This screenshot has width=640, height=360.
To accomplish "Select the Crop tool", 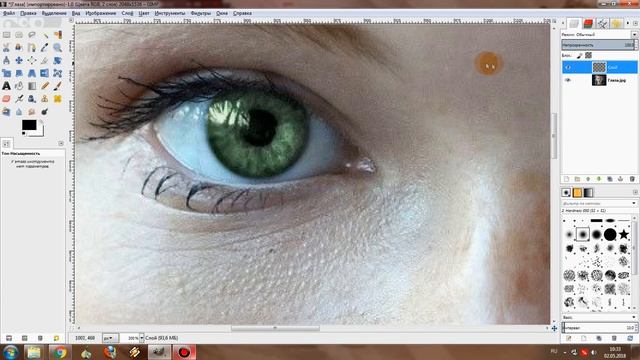I will (x=45, y=60).
